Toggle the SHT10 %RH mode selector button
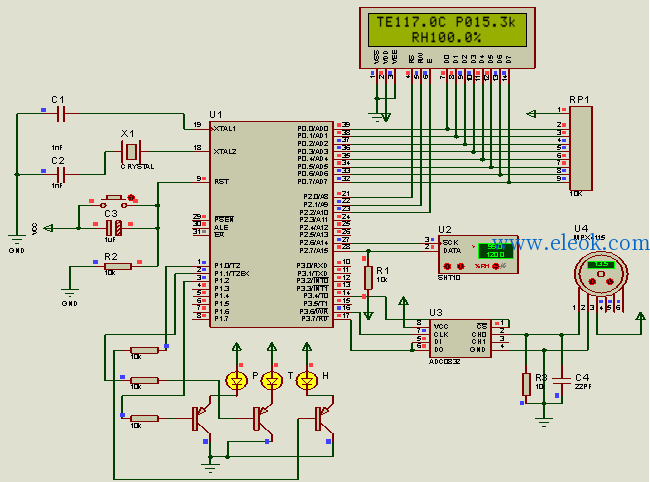The width and height of the screenshot is (650, 482). pyautogui.click(x=496, y=266)
